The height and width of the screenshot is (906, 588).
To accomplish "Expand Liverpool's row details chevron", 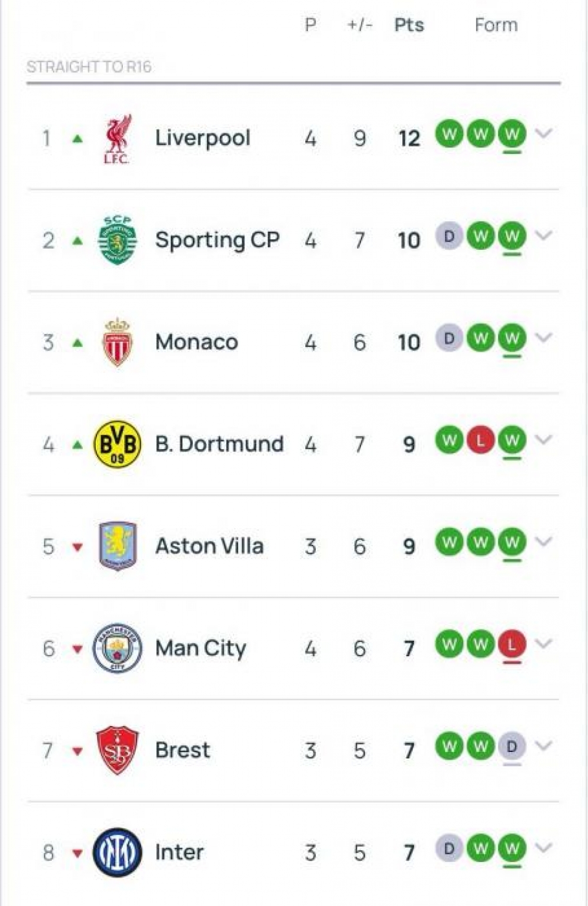I will pyautogui.click(x=544, y=134).
